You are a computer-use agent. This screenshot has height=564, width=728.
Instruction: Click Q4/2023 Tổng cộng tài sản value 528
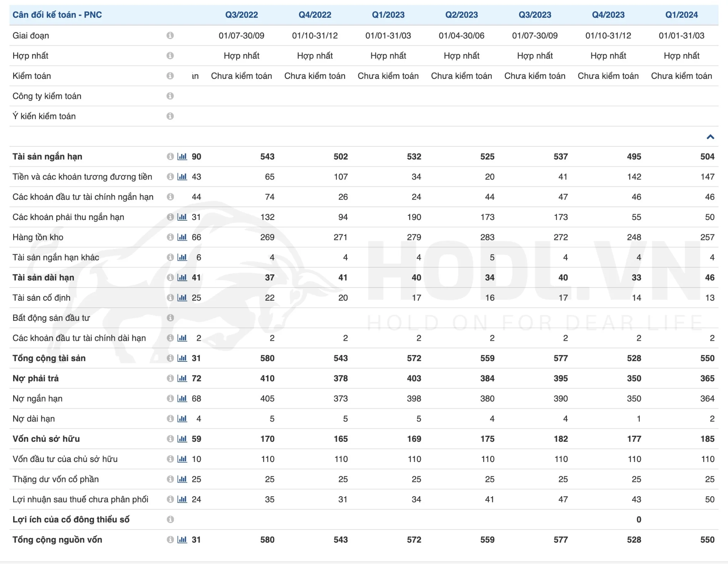pyautogui.click(x=634, y=358)
